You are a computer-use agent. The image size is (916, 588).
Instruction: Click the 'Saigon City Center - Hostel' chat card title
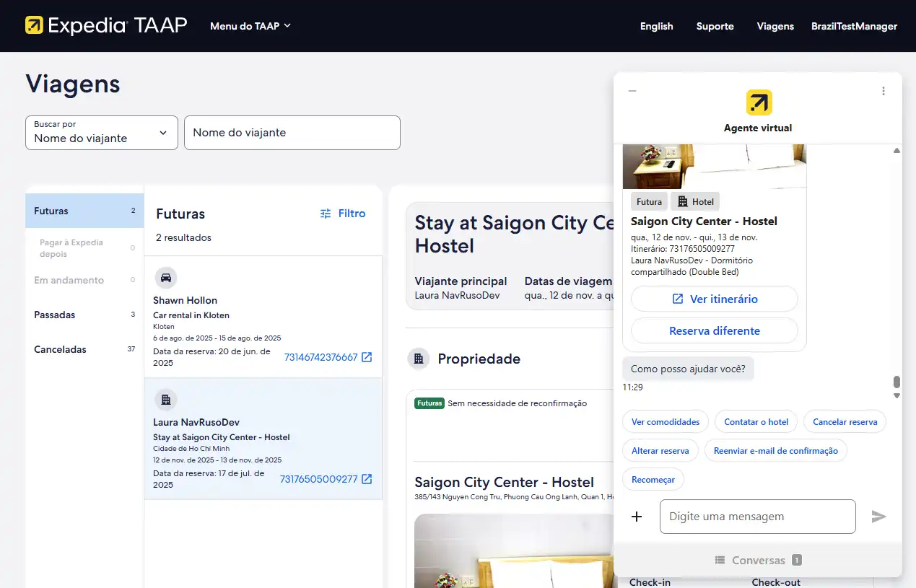point(704,221)
